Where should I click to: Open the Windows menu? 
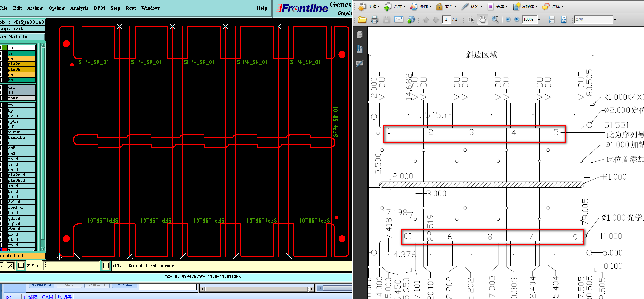click(x=151, y=8)
